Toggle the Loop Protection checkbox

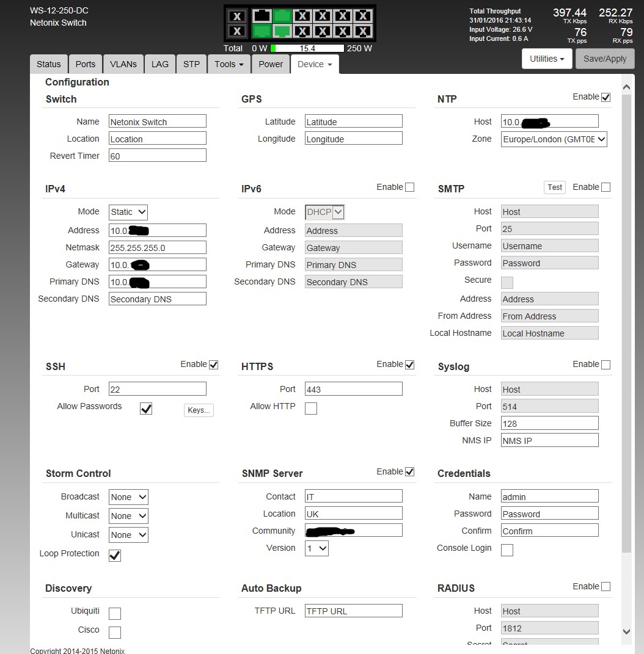click(x=115, y=555)
